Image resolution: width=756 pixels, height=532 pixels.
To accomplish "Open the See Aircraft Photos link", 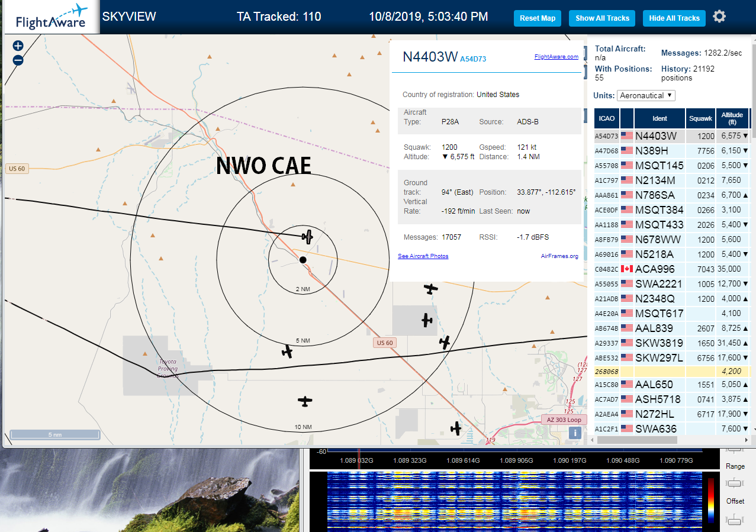I will pos(423,256).
